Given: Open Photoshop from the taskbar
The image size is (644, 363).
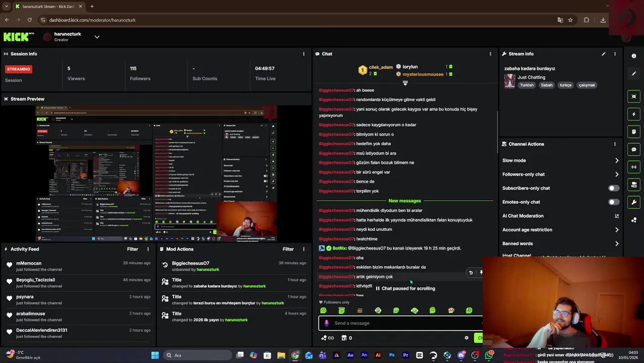Looking at the screenshot, I should coord(392,355).
